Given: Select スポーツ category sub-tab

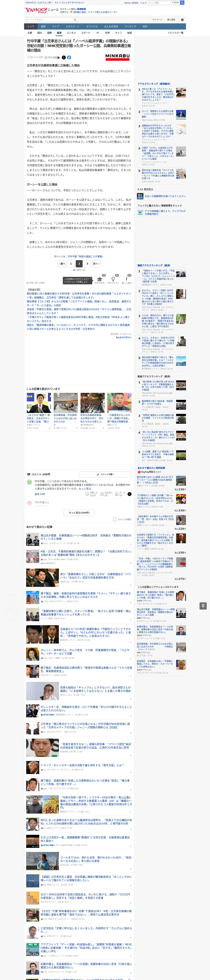Looking at the screenshot, I should coord(86,33).
